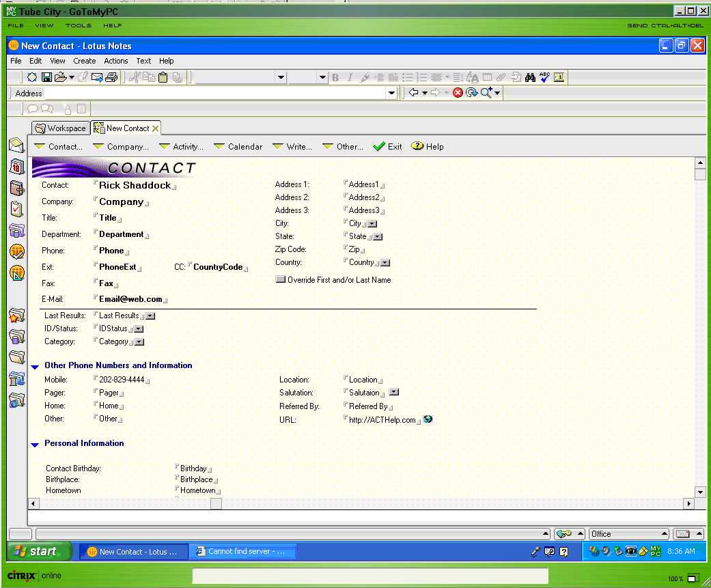Click SEND CTRL+ALT+DEL in GoToMyPC
Screen dimensions: 711x588
coord(665,25)
